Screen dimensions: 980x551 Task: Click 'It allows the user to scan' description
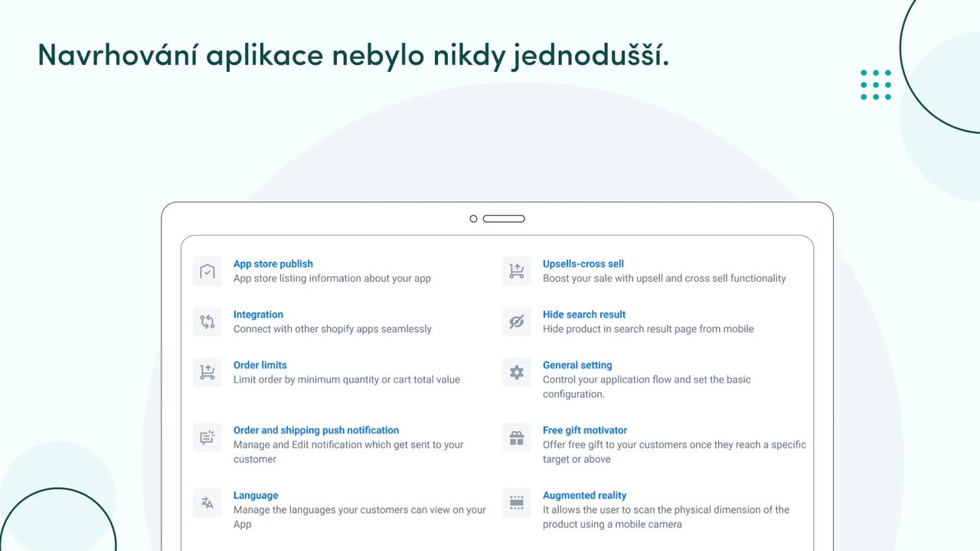coord(666,517)
